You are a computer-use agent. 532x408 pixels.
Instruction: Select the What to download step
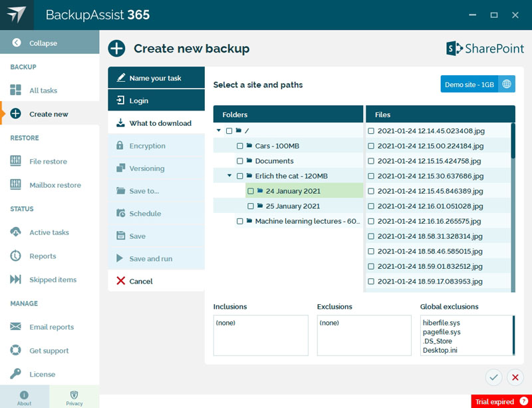[x=156, y=123]
